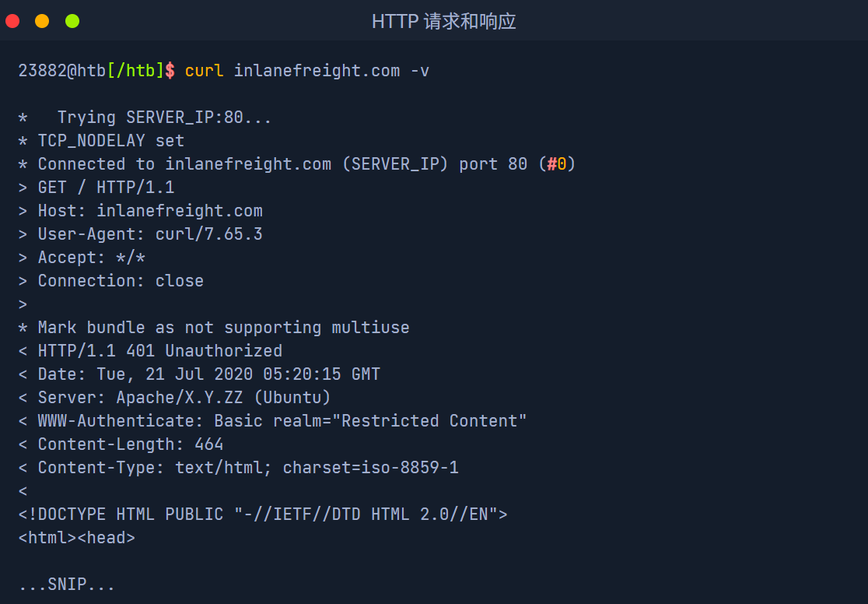
Task: Click the red close window button
Action: coord(12,21)
